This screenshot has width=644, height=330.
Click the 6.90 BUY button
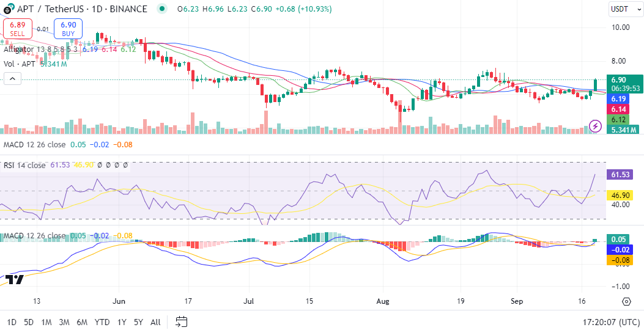(68, 29)
